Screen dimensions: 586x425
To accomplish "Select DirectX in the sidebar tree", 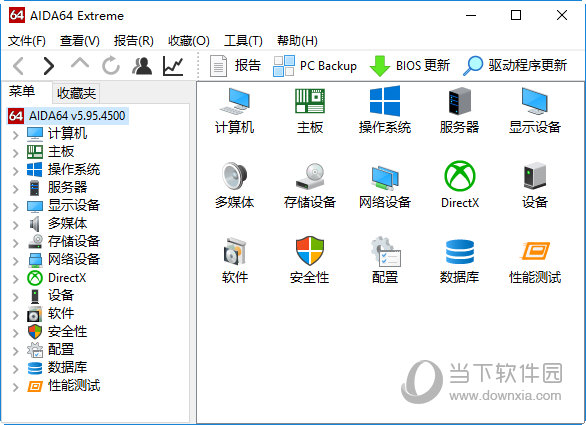I will [x=56, y=277].
